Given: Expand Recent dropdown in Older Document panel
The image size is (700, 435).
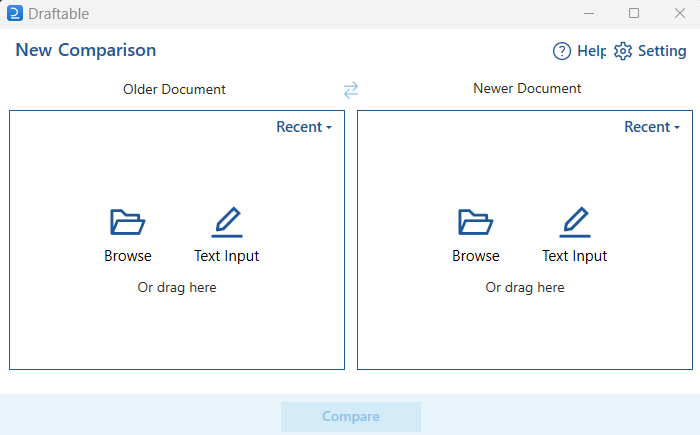Looking at the screenshot, I should 304,127.
